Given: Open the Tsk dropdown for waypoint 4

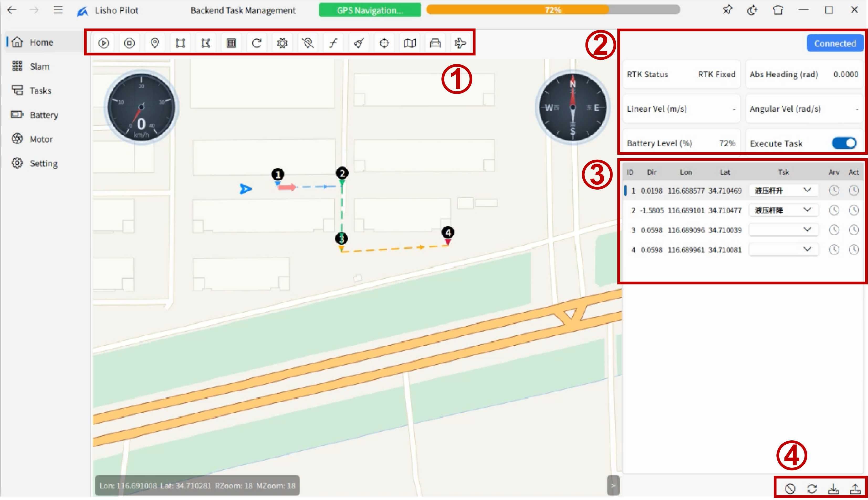Looking at the screenshot, I should click(x=783, y=250).
